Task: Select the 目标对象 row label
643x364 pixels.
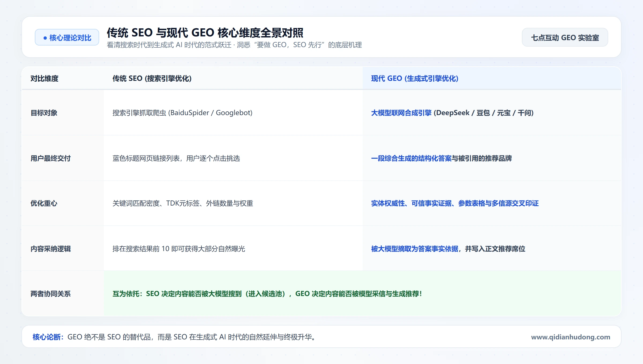Action: click(x=44, y=113)
